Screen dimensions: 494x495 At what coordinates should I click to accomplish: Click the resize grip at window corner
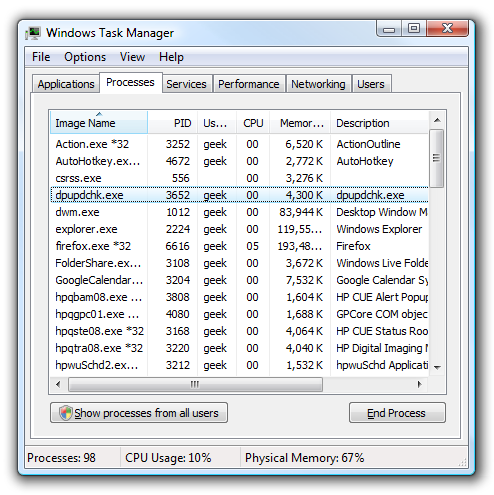[x=463, y=462]
